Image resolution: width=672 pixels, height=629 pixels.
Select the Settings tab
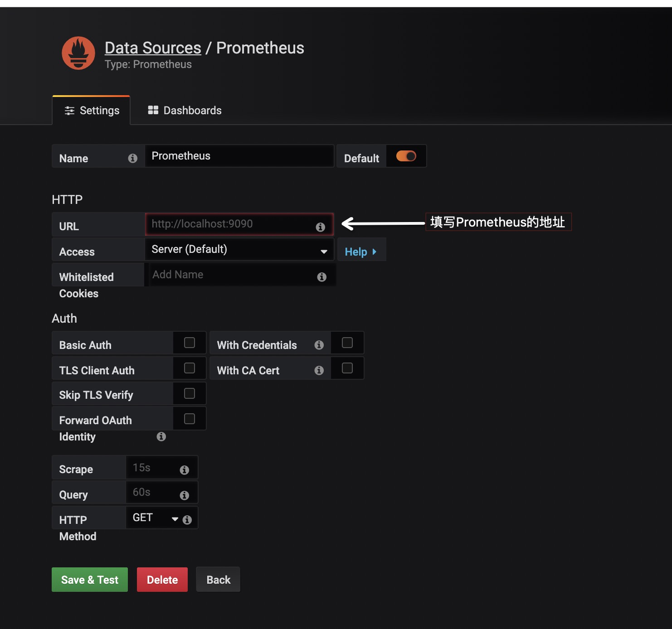(91, 110)
